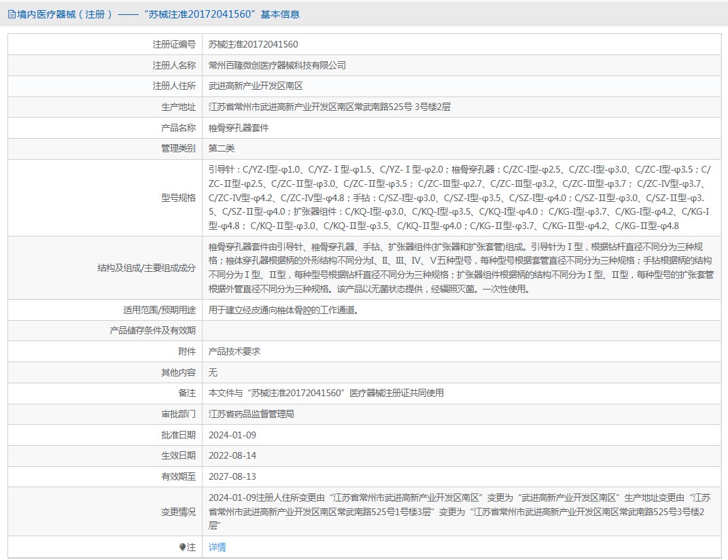This screenshot has width=728, height=560.
Task: Click the 注册人住所 label
Action: point(174,86)
